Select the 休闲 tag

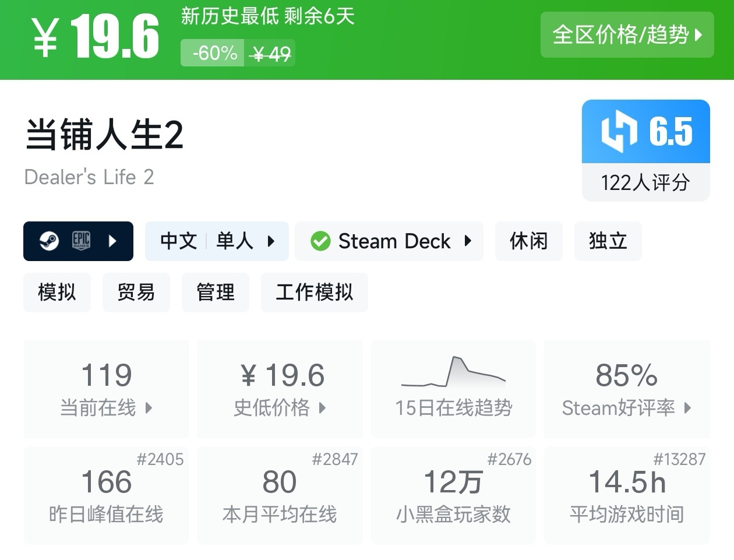point(528,241)
